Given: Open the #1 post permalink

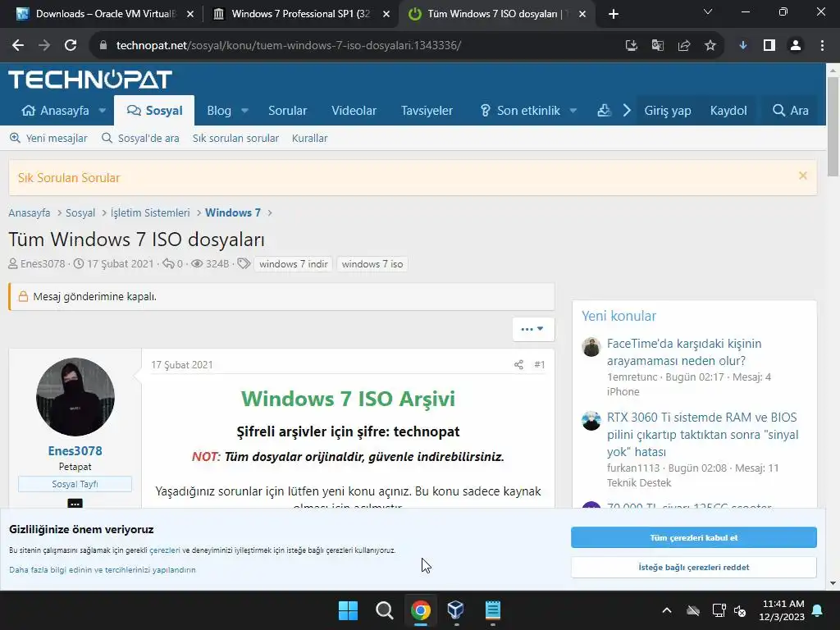Looking at the screenshot, I should coord(540,365).
